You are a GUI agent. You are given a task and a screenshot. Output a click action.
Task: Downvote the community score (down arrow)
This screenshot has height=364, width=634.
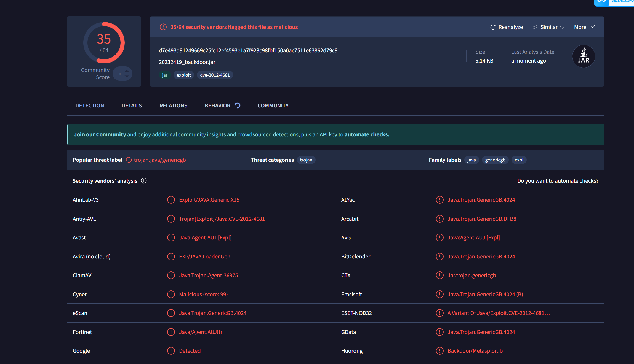[127, 76]
